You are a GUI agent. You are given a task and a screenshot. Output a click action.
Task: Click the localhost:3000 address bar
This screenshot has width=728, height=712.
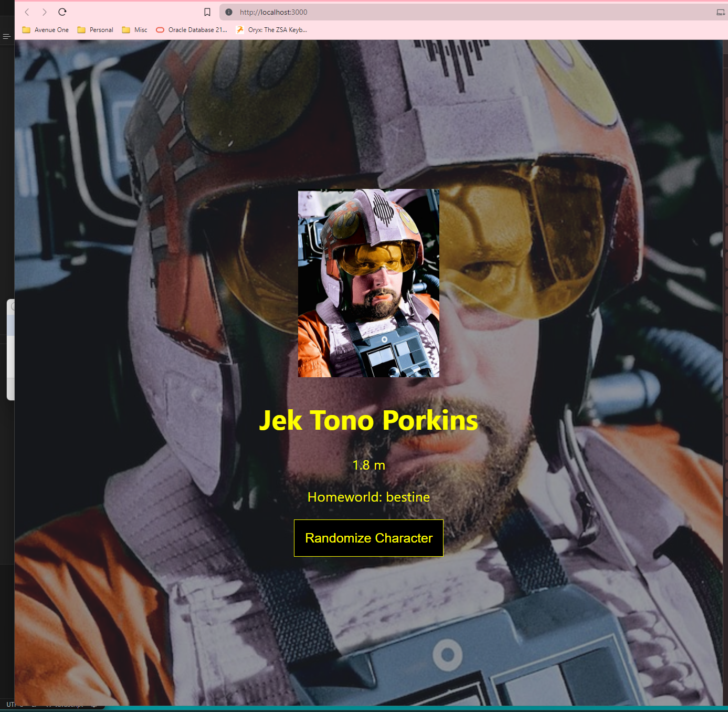pos(472,12)
